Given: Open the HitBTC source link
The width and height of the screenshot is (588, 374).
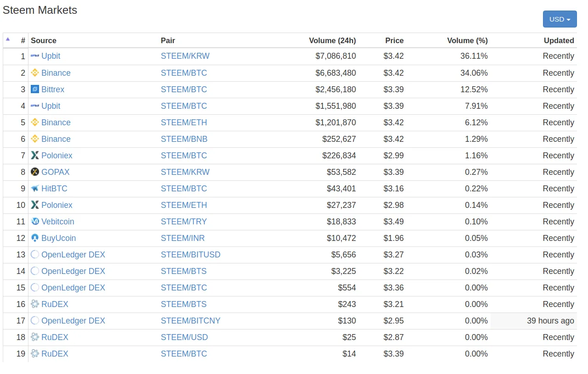Looking at the screenshot, I should pos(54,188).
